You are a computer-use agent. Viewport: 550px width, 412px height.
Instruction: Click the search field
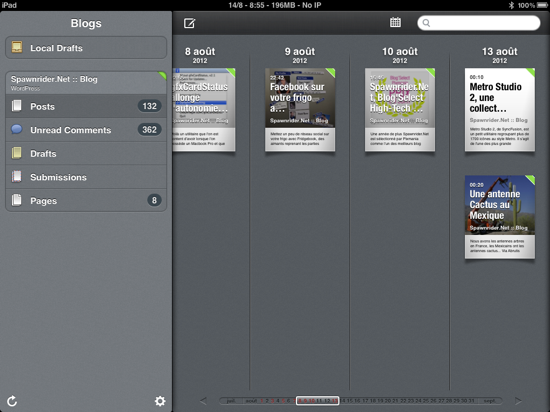479,23
